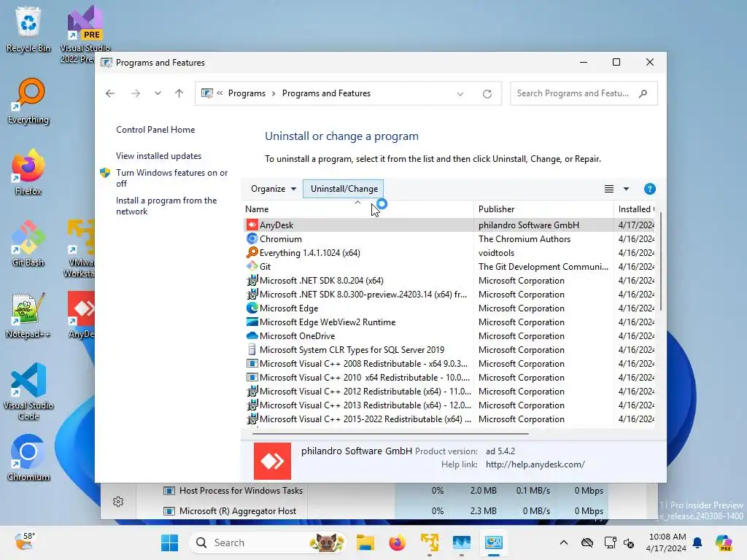The width and height of the screenshot is (747, 560).
Task: Expand hidden breadcrumb levels chevron
Action: [220, 93]
